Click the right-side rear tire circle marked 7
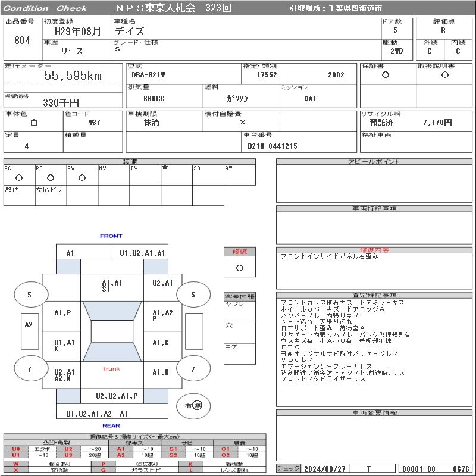The image size is (476, 476). [x=193, y=369]
